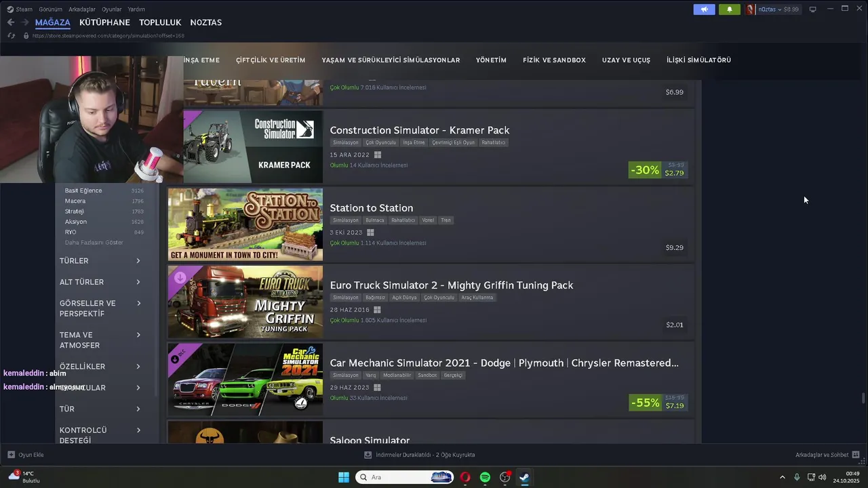Viewport: 868px width, 488px height.
Task: Click Windows icon on Station to Station row
Action: (x=370, y=232)
